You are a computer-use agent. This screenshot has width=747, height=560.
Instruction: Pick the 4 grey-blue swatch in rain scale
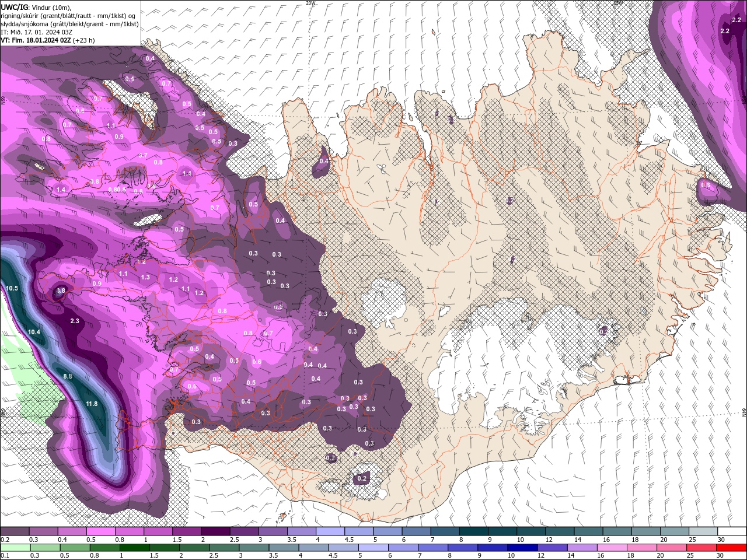click(x=314, y=548)
